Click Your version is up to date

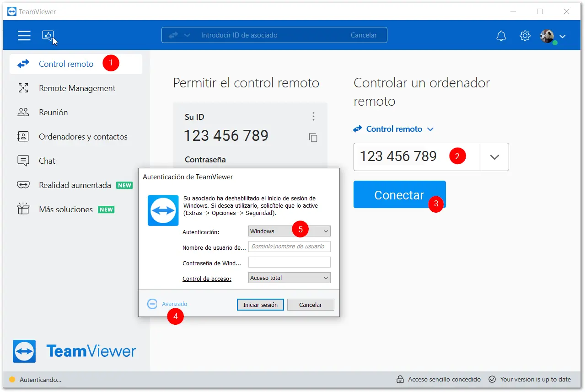tap(530, 380)
